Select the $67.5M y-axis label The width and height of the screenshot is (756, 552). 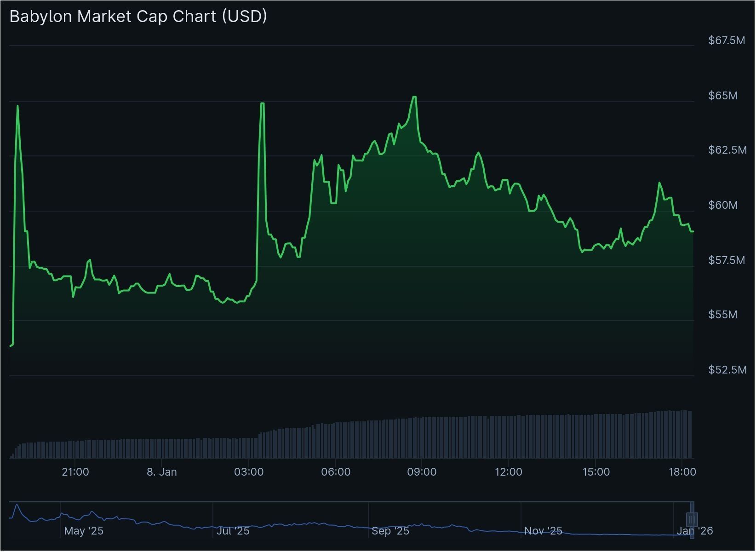tap(727, 40)
